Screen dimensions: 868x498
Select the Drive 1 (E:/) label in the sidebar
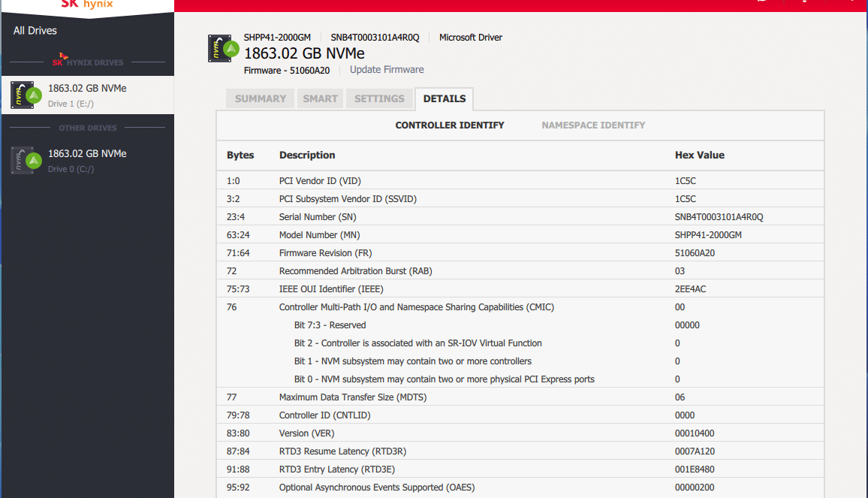pos(71,104)
